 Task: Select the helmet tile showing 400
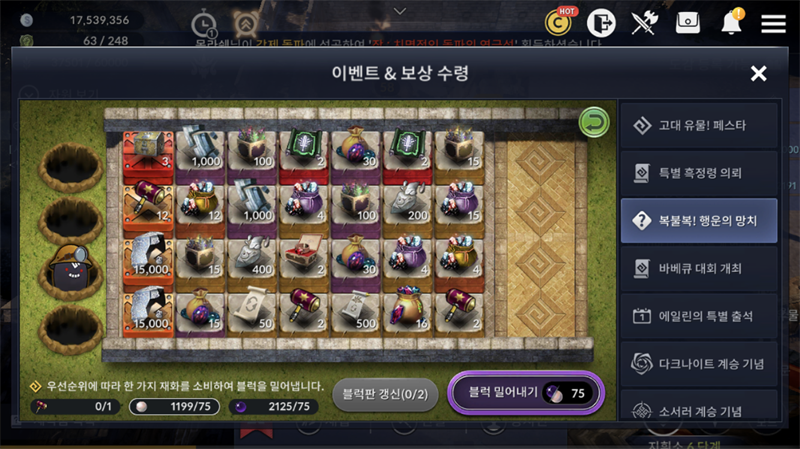coord(252,259)
